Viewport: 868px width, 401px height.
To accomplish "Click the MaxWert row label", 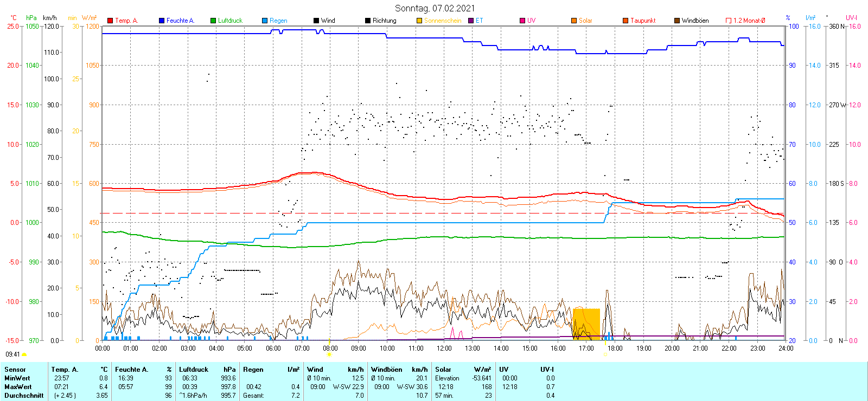I will (18, 387).
